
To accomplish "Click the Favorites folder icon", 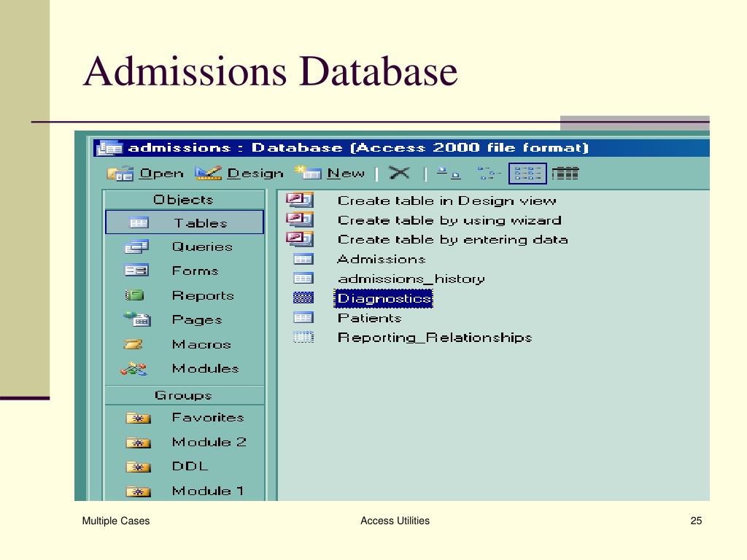I will (138, 418).
